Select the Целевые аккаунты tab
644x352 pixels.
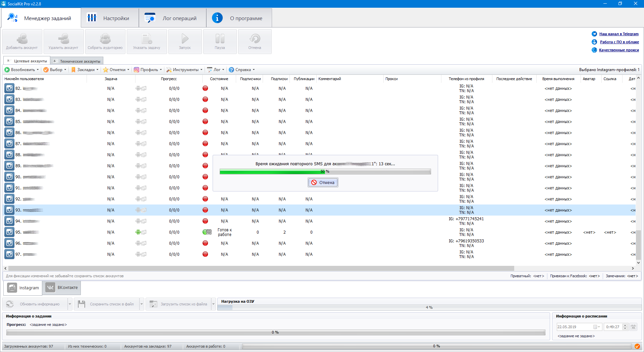click(27, 61)
